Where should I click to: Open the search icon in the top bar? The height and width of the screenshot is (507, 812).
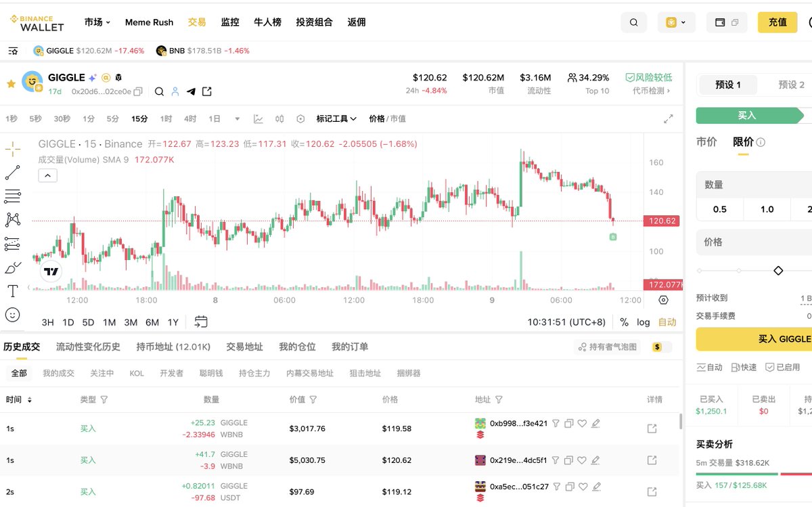(634, 22)
